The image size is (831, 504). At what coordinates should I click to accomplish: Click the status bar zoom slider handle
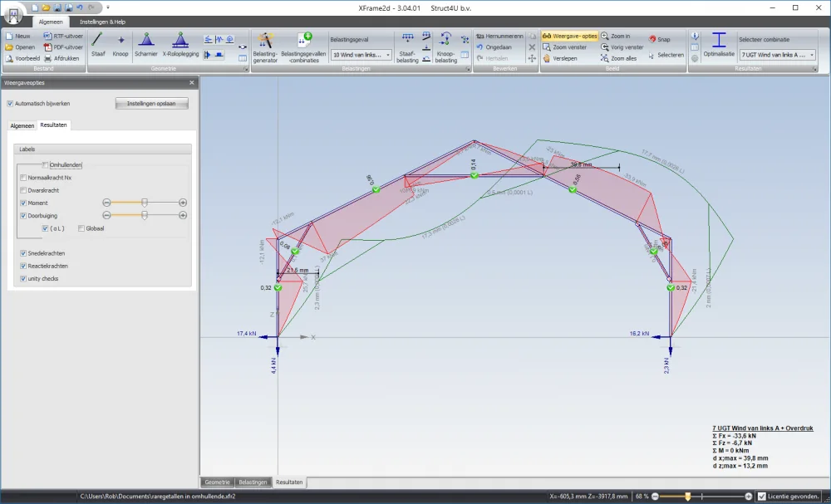687,497
